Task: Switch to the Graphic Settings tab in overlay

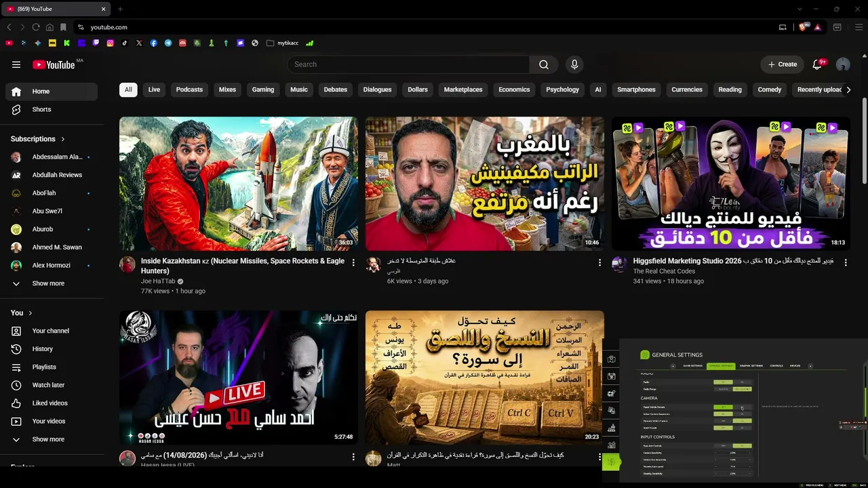Action: point(751,366)
